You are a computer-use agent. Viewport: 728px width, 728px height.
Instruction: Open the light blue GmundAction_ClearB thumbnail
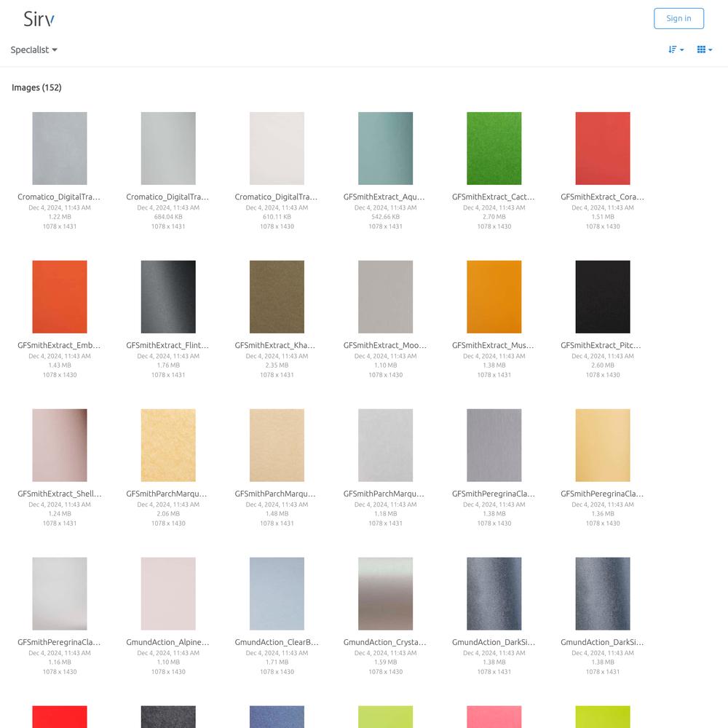click(x=277, y=594)
